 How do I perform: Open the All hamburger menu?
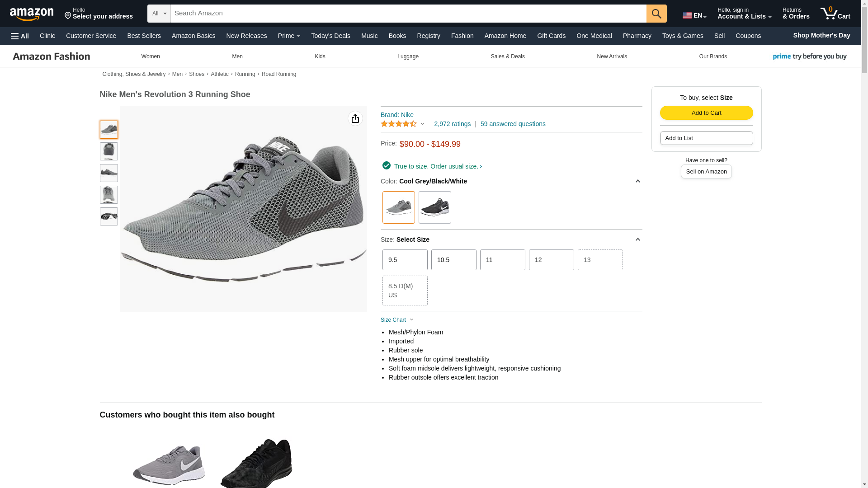pos(20,36)
